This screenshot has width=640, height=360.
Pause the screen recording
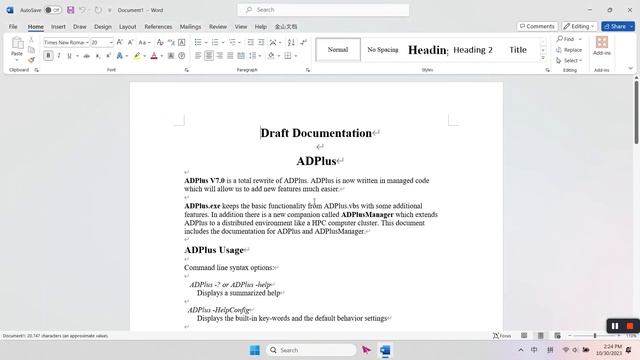click(615, 326)
